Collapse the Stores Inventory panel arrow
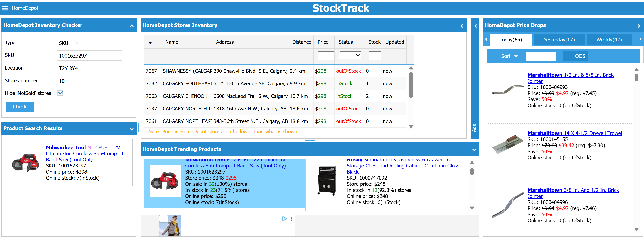644x246 pixels. click(x=461, y=26)
